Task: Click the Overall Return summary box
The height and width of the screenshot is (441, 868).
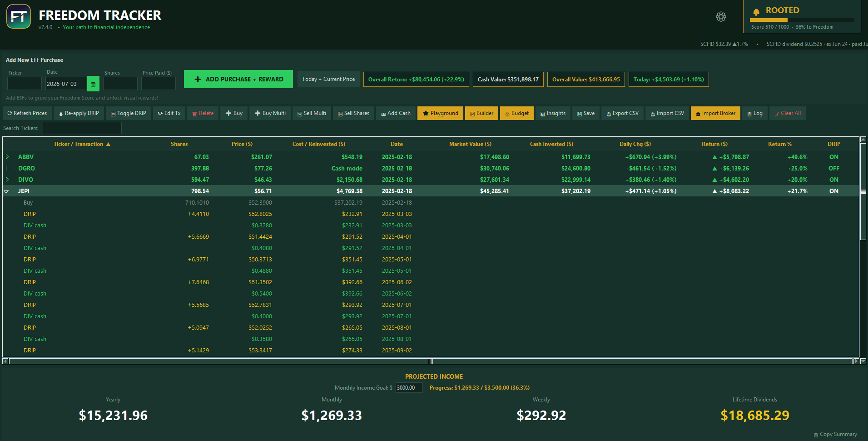Action: point(416,79)
